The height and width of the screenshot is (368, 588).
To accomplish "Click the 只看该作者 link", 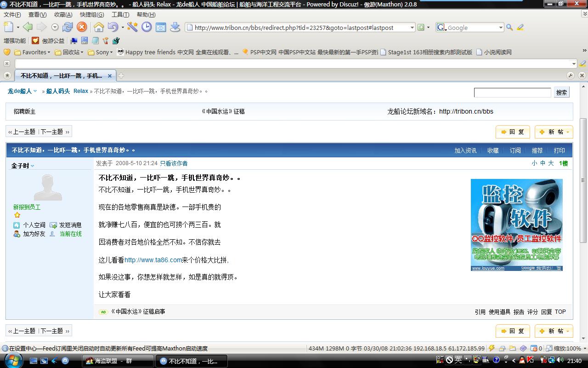I will coord(174,163).
